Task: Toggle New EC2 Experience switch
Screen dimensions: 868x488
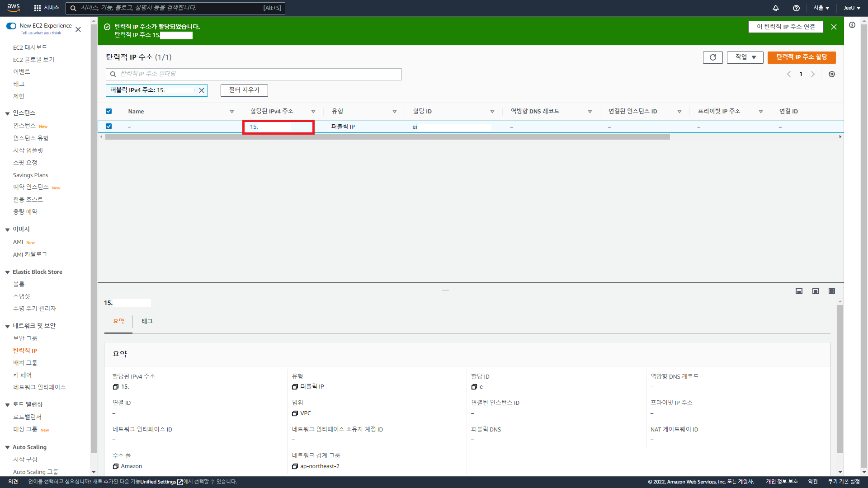Action: (x=11, y=26)
